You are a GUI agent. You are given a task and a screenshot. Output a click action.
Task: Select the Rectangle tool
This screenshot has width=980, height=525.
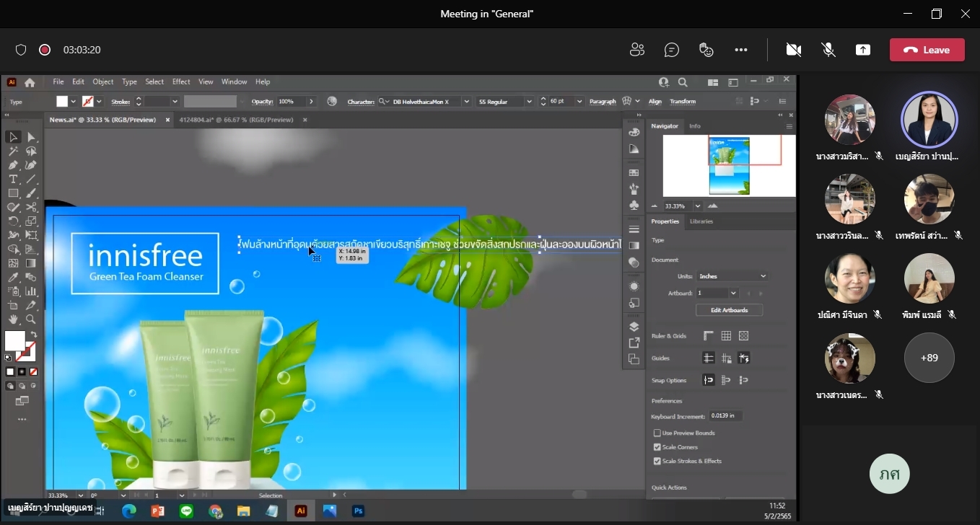tap(13, 193)
